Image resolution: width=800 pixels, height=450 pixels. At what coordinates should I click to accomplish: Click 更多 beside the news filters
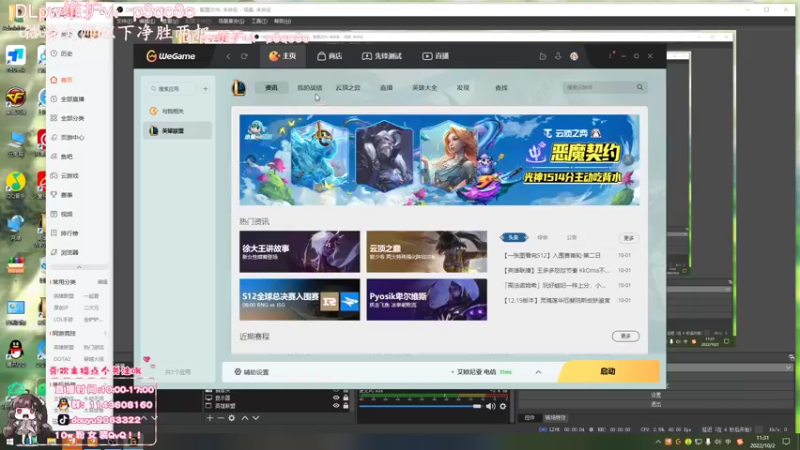click(629, 238)
